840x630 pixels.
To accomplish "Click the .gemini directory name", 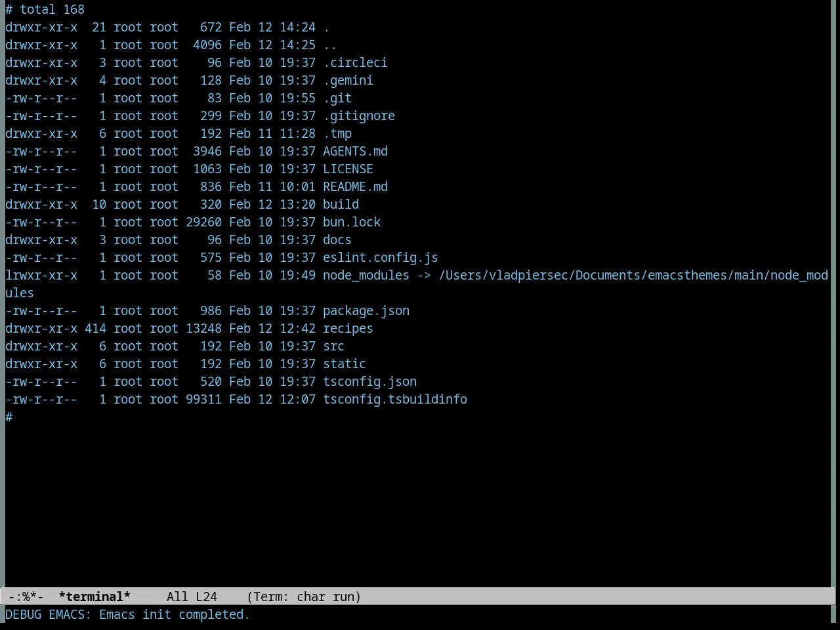I will [348, 80].
